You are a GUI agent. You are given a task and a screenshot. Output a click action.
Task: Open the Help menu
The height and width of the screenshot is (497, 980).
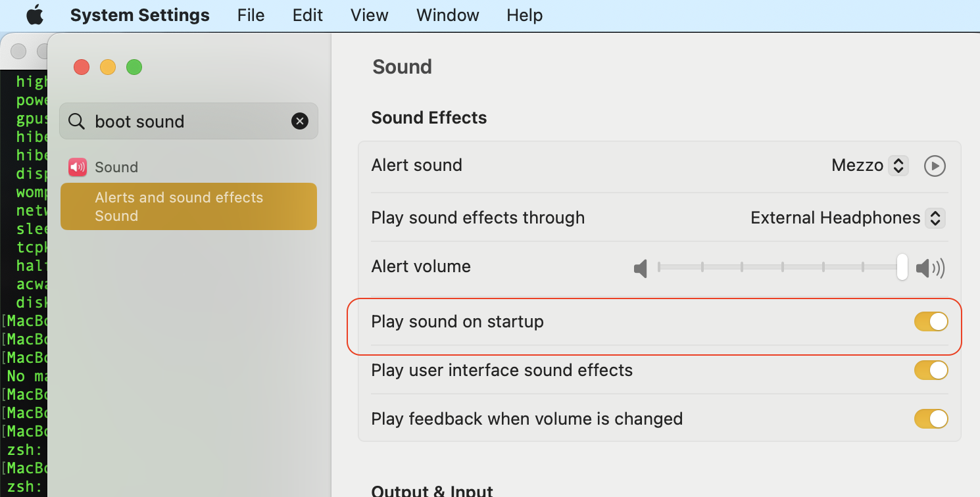(525, 15)
